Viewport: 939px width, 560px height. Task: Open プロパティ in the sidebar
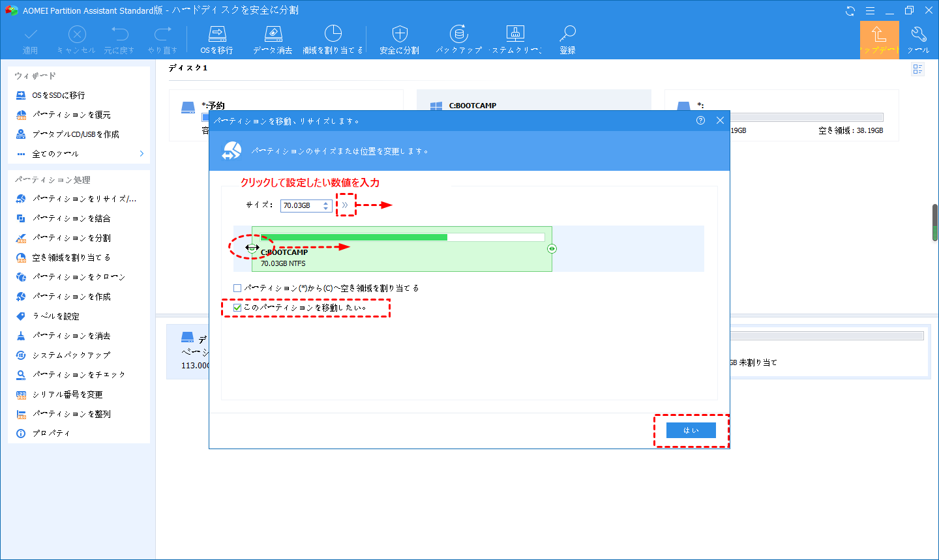(42, 434)
